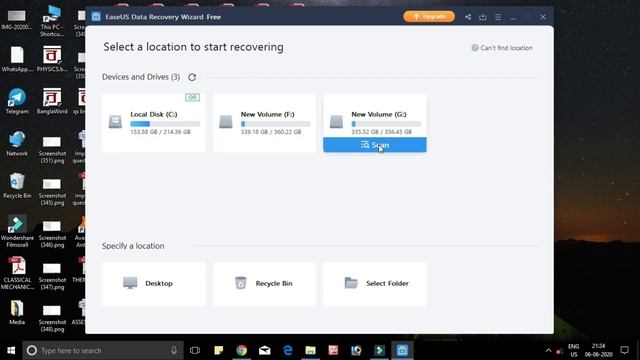Click Select Folder location option

pyautogui.click(x=375, y=284)
